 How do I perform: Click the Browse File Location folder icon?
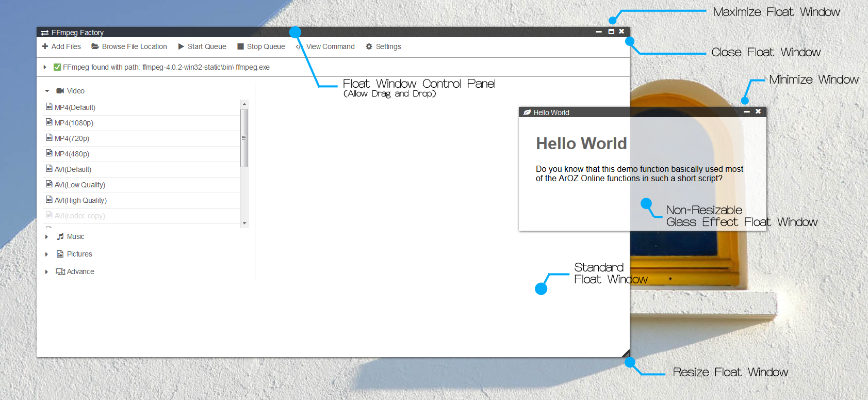[95, 46]
